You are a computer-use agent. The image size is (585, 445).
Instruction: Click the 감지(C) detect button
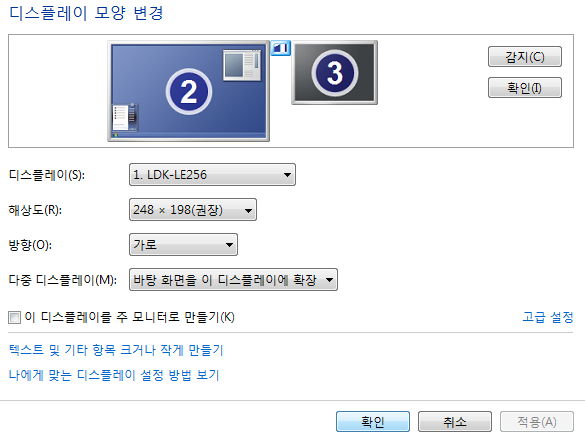tap(525, 57)
